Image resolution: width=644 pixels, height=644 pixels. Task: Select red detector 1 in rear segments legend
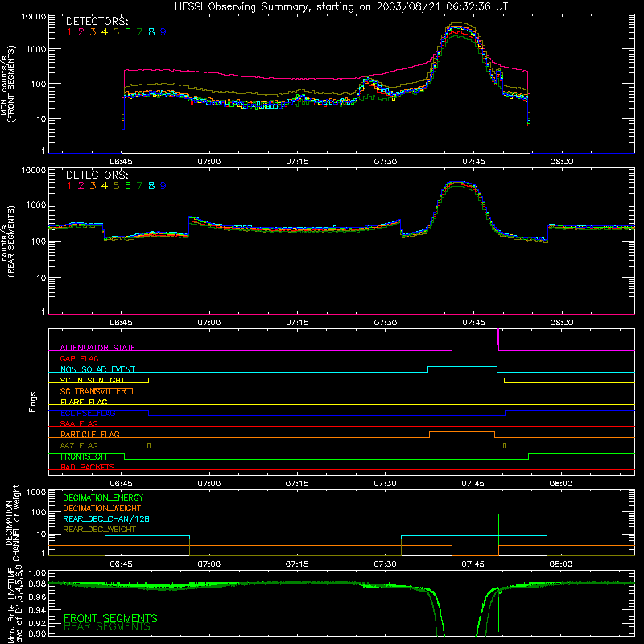tap(69, 186)
